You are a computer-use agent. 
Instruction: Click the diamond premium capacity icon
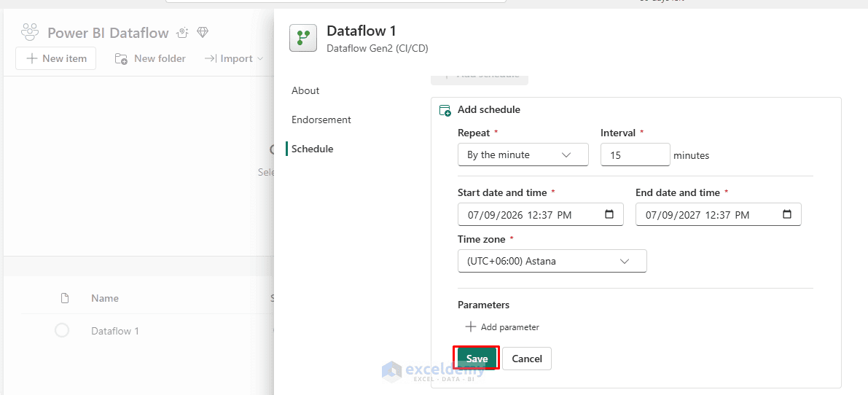(203, 33)
